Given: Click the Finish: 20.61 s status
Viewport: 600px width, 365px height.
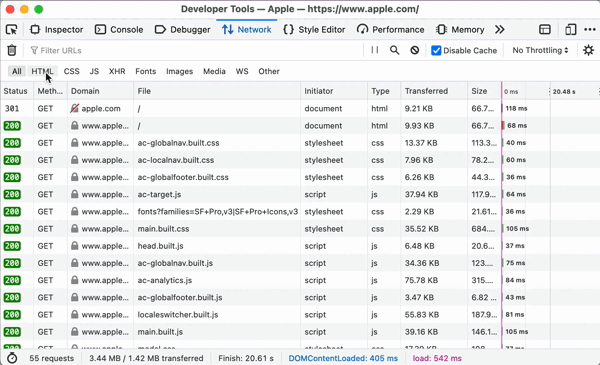Looking at the screenshot, I should 246,358.
